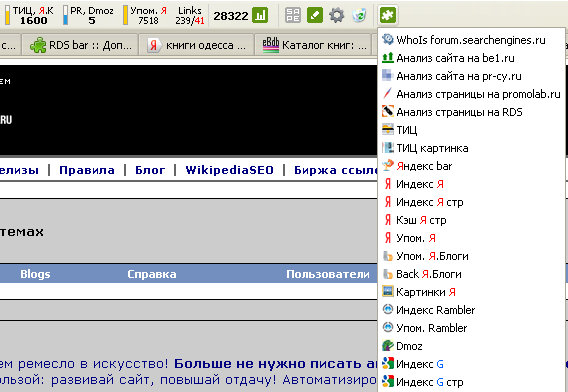Click the PR, Dmoz 5 indicator

[x=88, y=15]
